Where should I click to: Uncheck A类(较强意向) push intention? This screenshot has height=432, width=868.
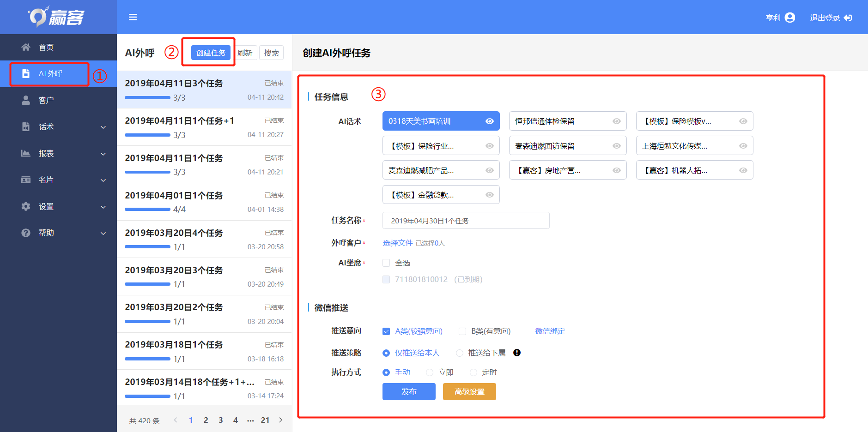[x=386, y=331]
